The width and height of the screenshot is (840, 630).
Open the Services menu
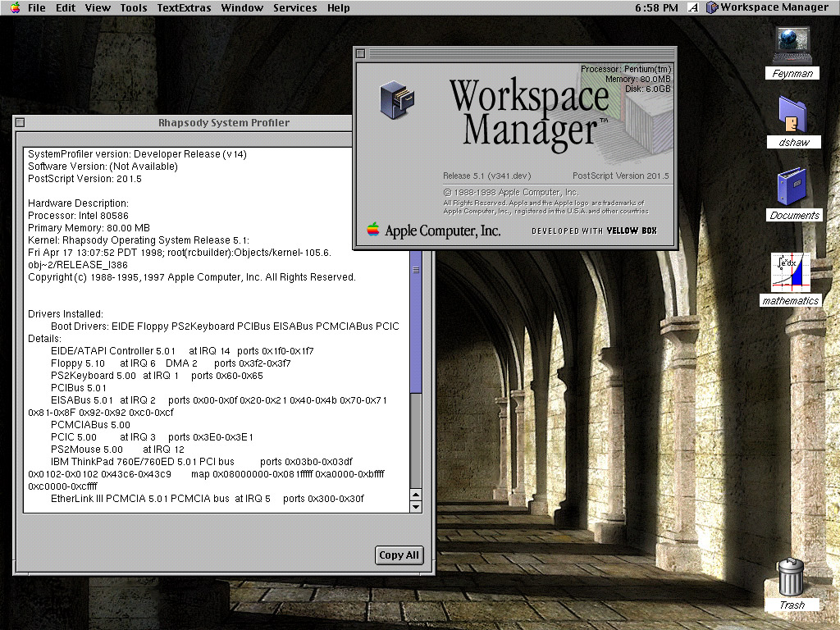(x=294, y=7)
